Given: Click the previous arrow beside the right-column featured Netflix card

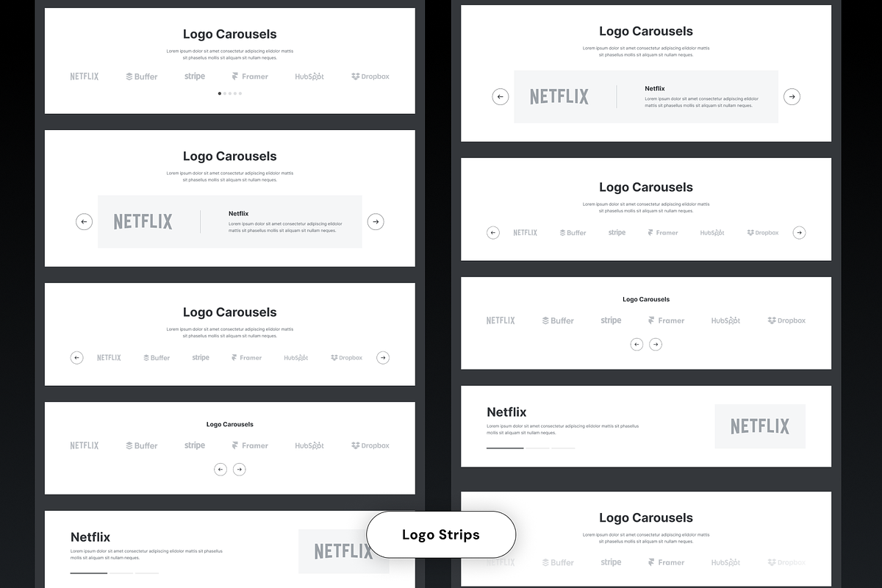Looking at the screenshot, I should pyautogui.click(x=500, y=96).
